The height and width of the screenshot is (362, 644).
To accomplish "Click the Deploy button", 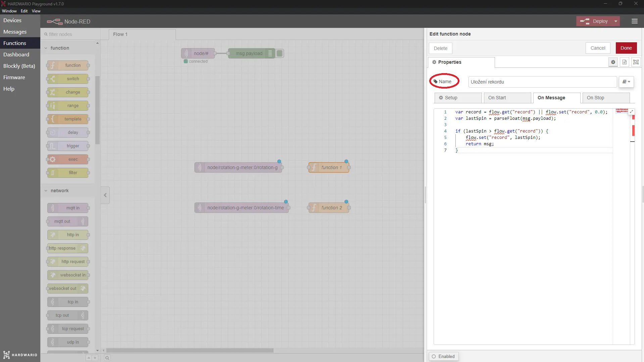I will [x=594, y=21].
